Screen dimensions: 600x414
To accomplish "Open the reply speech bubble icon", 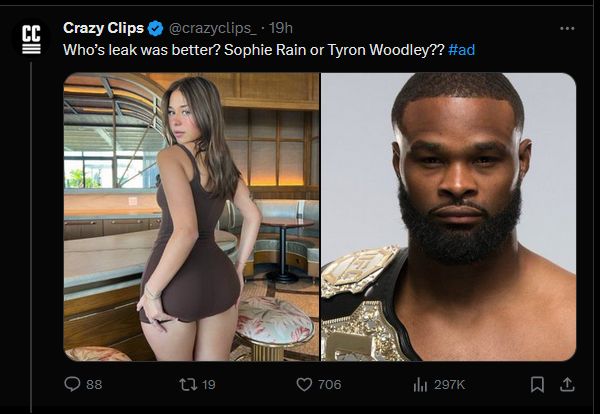I will (72, 384).
